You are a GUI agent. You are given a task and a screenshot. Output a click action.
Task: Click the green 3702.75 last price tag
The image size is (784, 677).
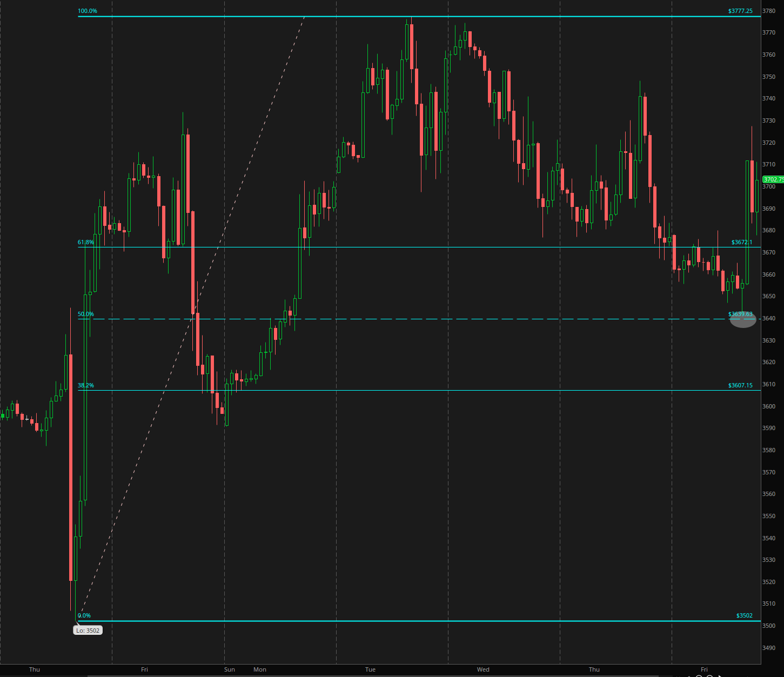click(x=773, y=179)
